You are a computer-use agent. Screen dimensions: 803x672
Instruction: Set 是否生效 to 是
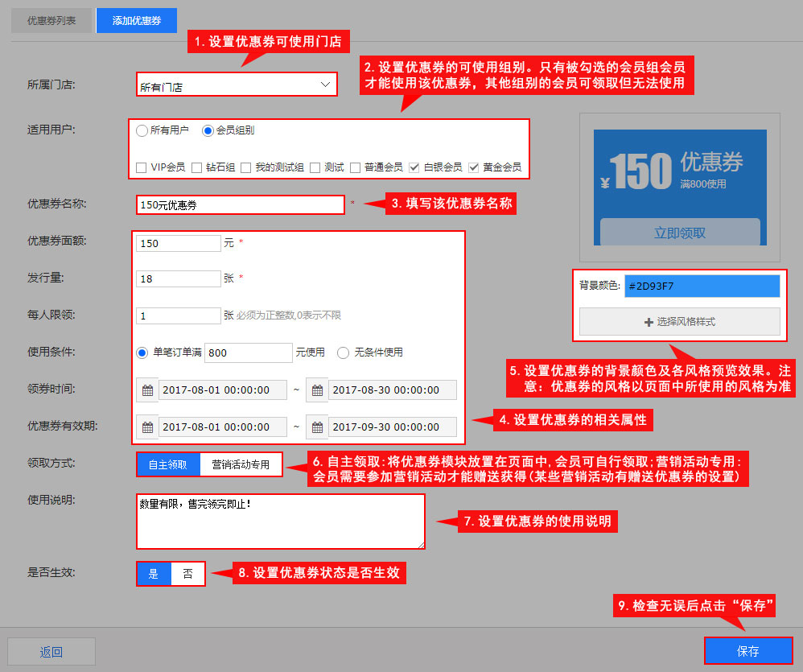click(x=154, y=574)
